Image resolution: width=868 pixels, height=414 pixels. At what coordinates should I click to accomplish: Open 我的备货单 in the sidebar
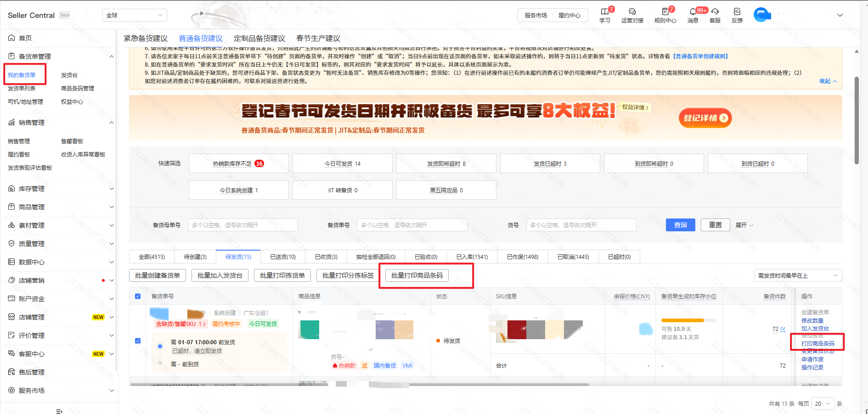click(x=22, y=75)
